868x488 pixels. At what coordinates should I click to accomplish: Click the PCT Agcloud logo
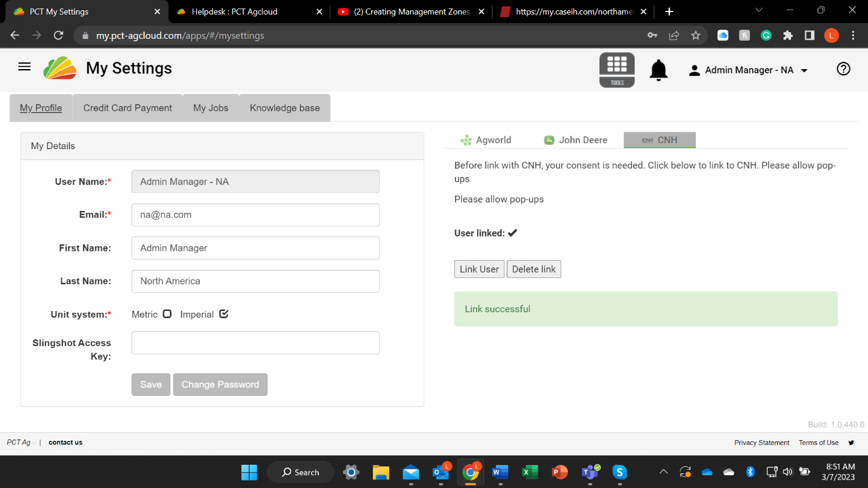(x=60, y=69)
